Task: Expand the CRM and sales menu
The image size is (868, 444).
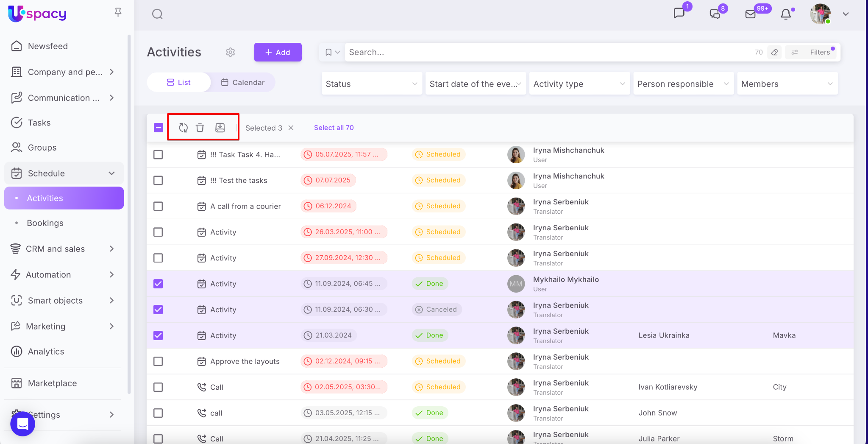Action: tap(64, 249)
